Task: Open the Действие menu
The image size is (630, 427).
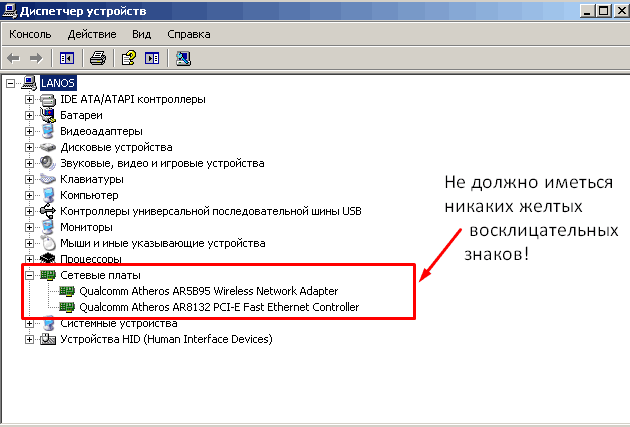Action: point(92,34)
